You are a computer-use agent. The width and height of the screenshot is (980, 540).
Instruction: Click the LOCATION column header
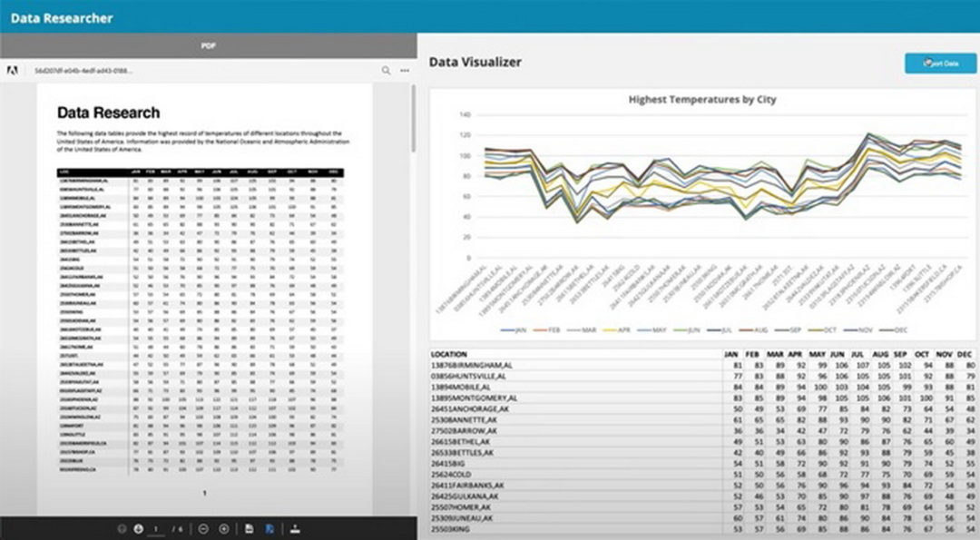point(450,354)
